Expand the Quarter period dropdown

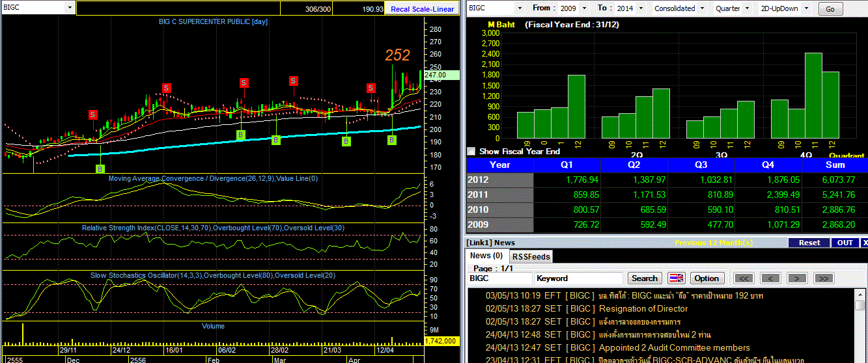pyautogui.click(x=748, y=8)
